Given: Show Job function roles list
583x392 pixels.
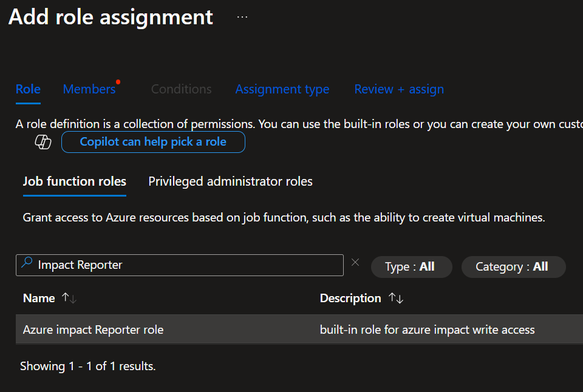Looking at the screenshot, I should (x=74, y=181).
